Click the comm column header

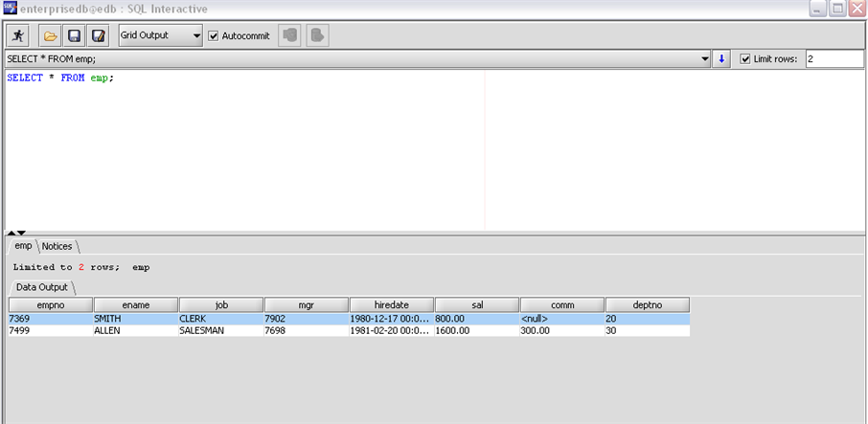(562, 305)
